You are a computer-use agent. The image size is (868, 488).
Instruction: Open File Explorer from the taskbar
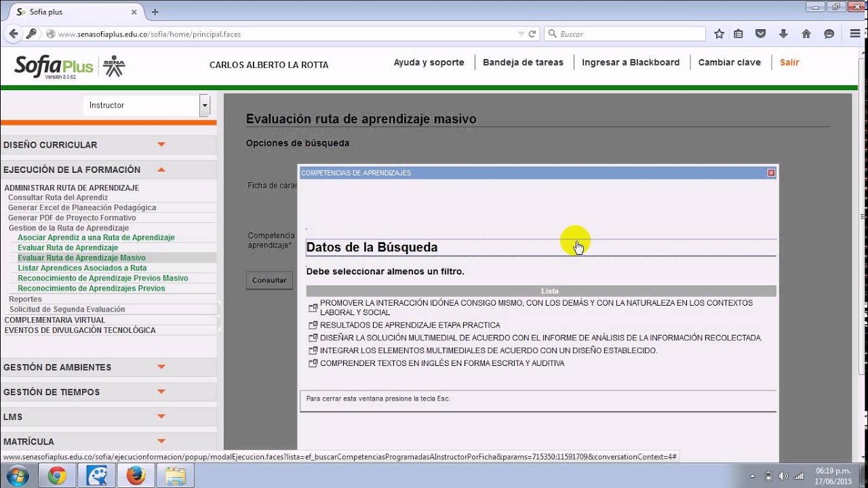175,476
